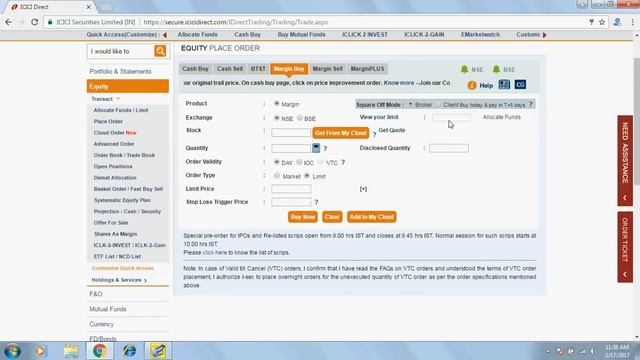640x360 pixels.
Task: Click question mark next to Quantity field
Action: 325,149
